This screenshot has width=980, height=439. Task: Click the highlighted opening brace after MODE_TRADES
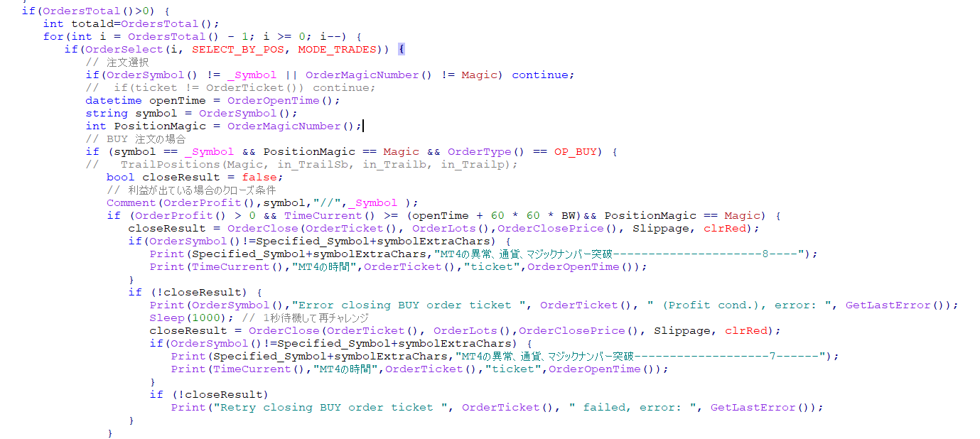tap(402, 49)
